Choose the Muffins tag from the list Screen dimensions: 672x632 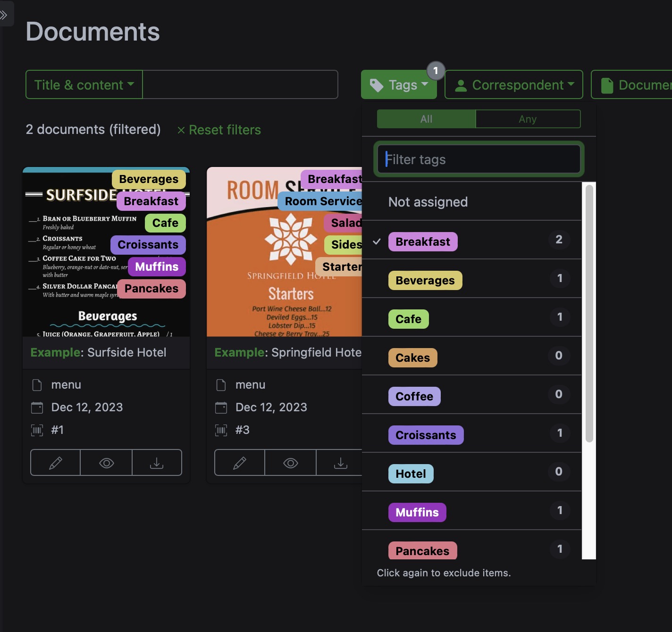[417, 512]
